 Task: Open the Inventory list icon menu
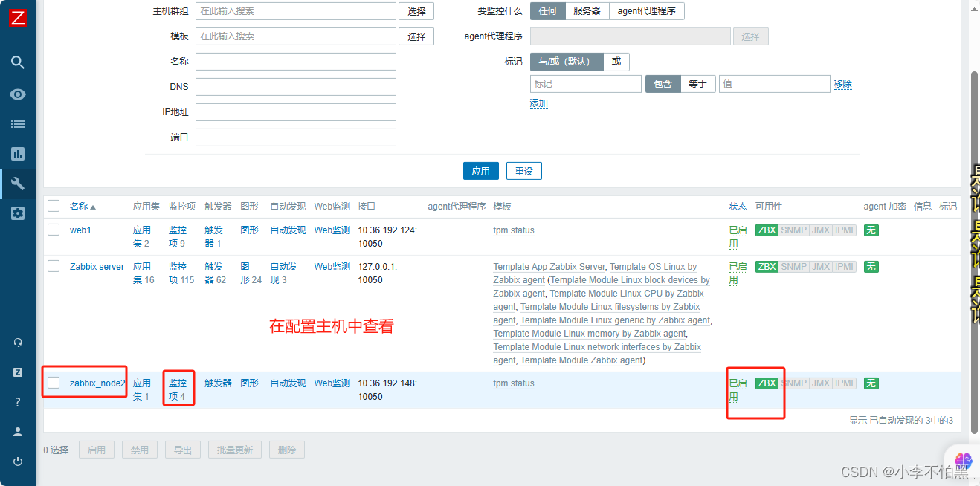pos(18,124)
